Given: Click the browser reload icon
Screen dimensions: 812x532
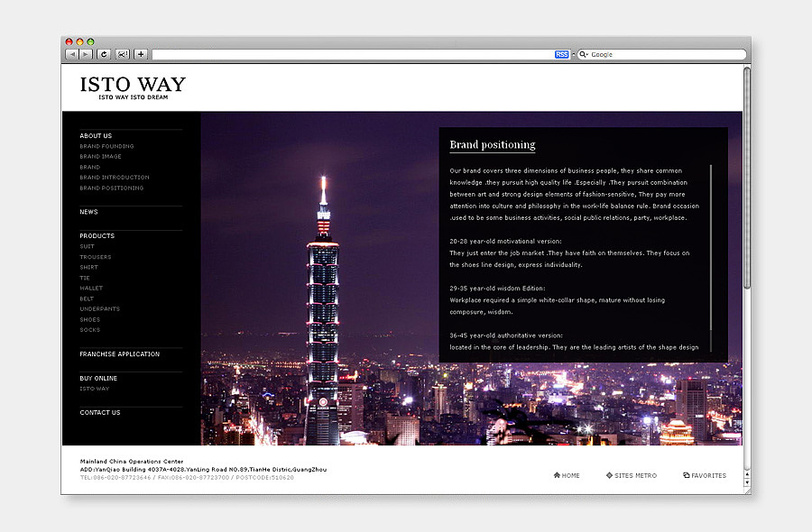Looking at the screenshot, I should pos(103,54).
